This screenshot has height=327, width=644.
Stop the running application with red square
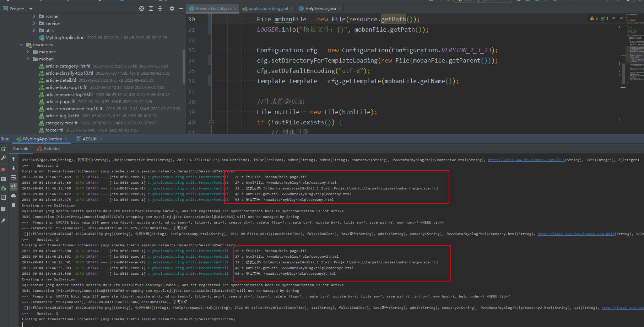tap(4, 170)
